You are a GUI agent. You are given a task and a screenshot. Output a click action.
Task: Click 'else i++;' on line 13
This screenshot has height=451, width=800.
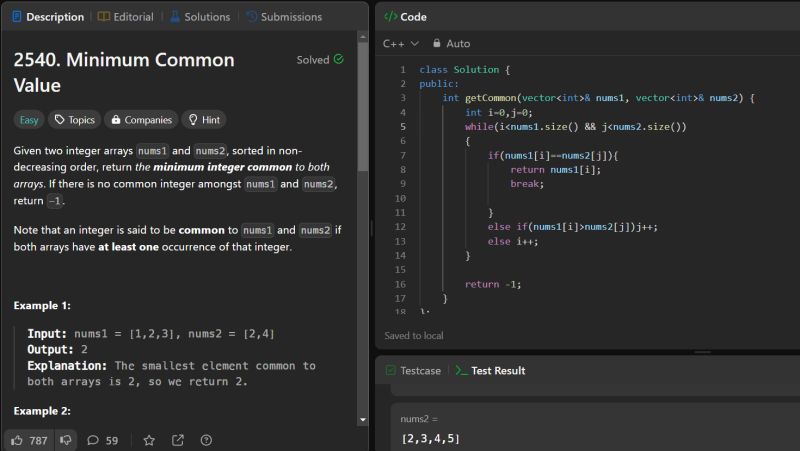pyautogui.click(x=513, y=241)
